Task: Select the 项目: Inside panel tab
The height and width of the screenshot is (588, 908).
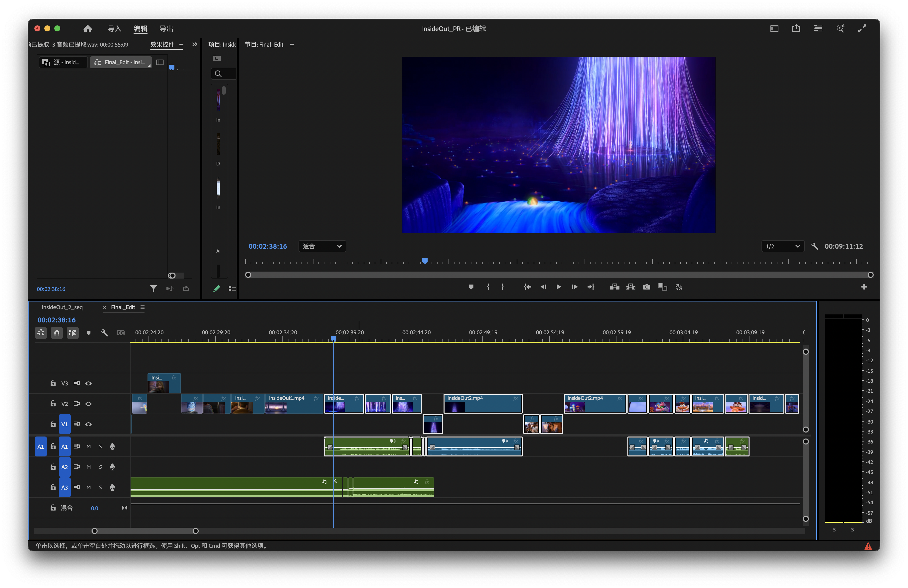Action: point(222,45)
